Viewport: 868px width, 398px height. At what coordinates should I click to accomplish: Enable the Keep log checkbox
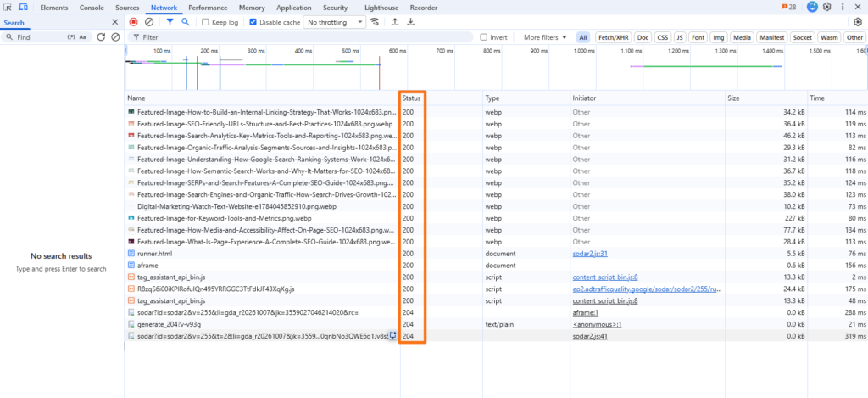point(205,22)
